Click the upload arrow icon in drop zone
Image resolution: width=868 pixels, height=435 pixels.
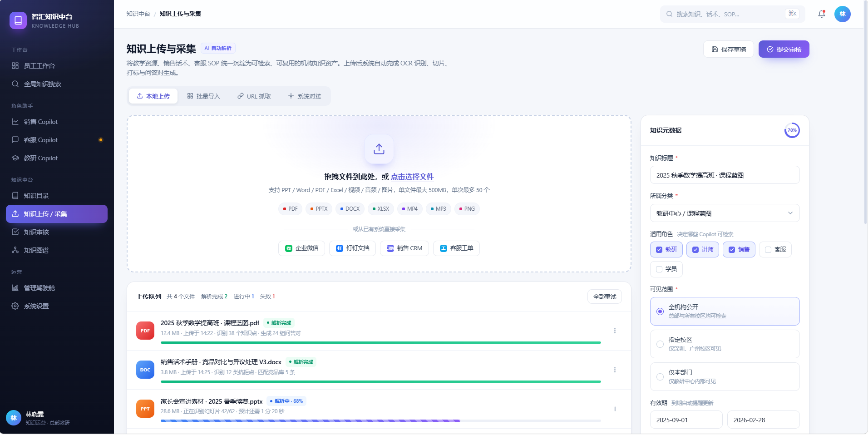point(379,149)
